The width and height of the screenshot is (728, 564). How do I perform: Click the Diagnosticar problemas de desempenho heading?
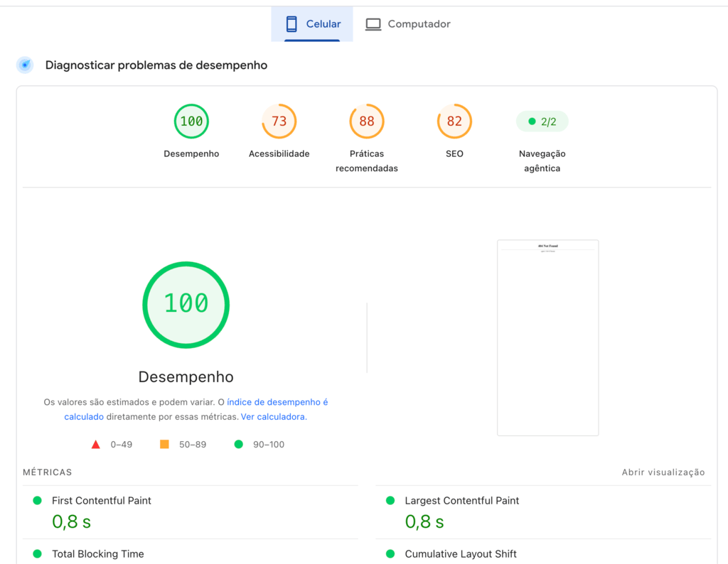click(156, 65)
